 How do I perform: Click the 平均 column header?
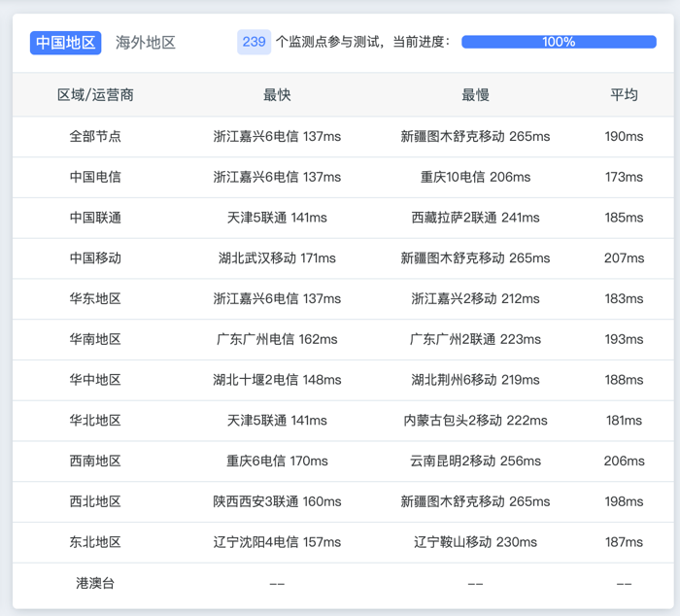624,94
